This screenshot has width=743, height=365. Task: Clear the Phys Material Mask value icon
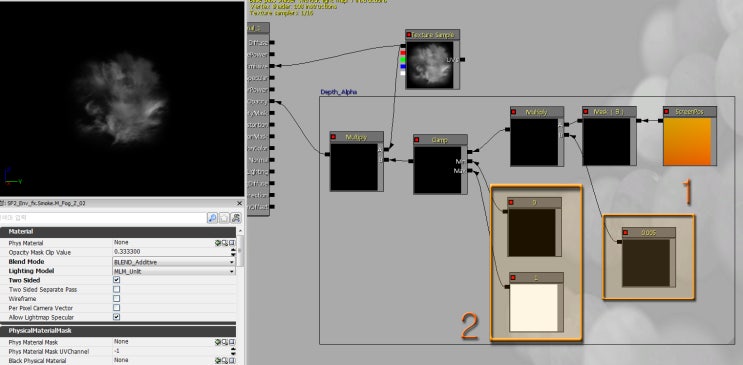232,342
